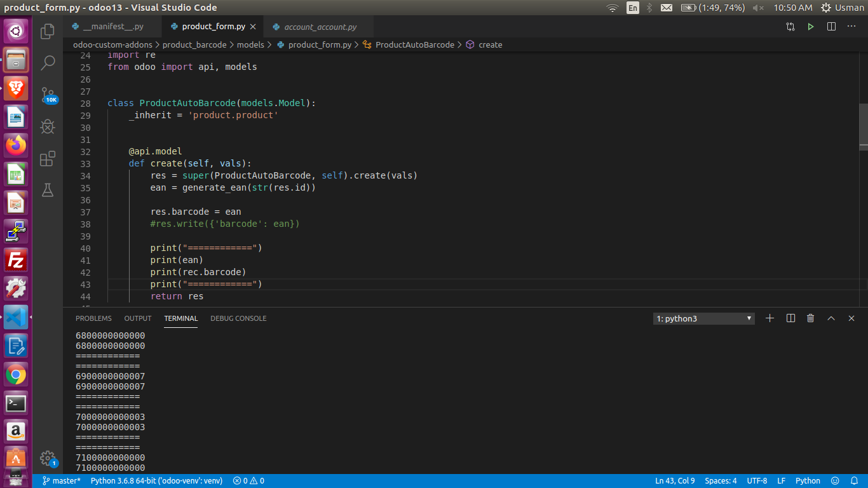Click product_barcode breadcrumb segment
The height and width of the screenshot is (488, 868).
coord(194,45)
